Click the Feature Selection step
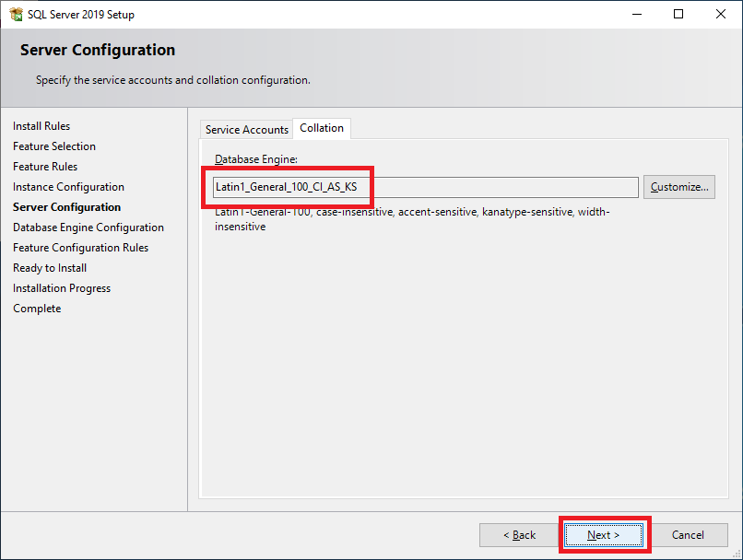 54,146
